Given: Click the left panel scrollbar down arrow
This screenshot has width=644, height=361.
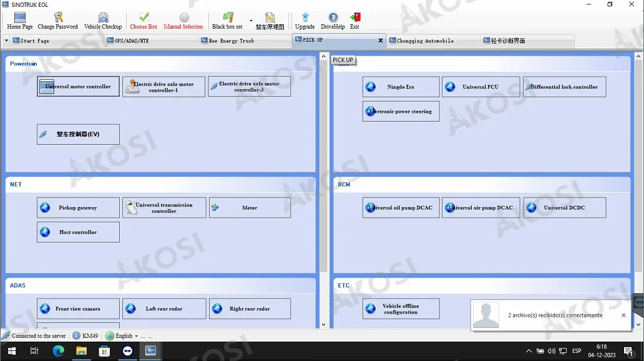Looking at the screenshot, I should [x=323, y=324].
